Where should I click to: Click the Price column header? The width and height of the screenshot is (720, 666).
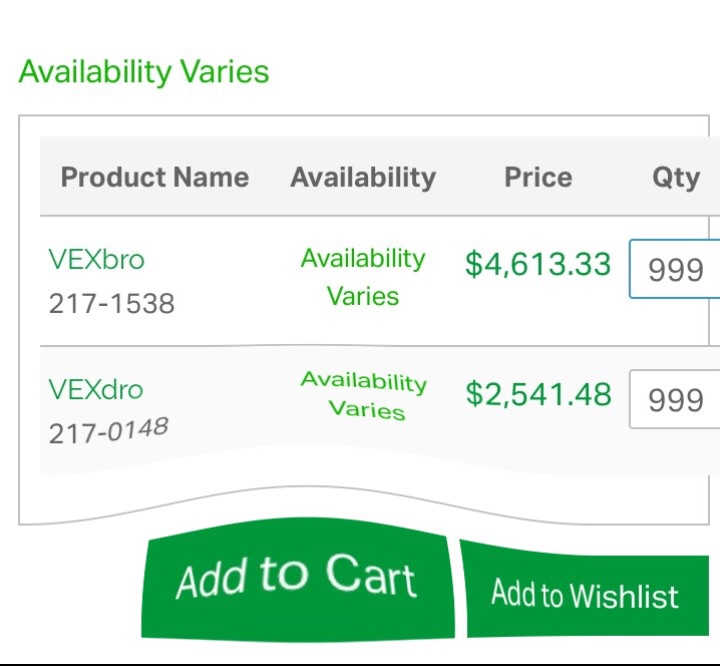[538, 177]
